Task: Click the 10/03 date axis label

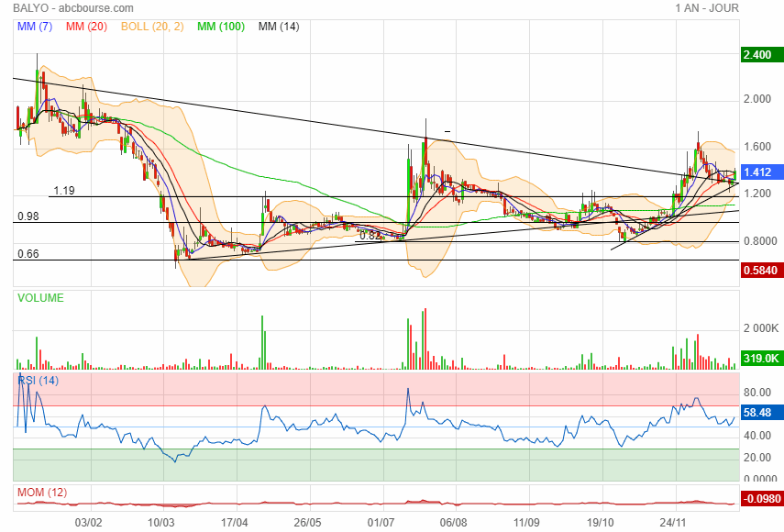Action: coord(161,523)
